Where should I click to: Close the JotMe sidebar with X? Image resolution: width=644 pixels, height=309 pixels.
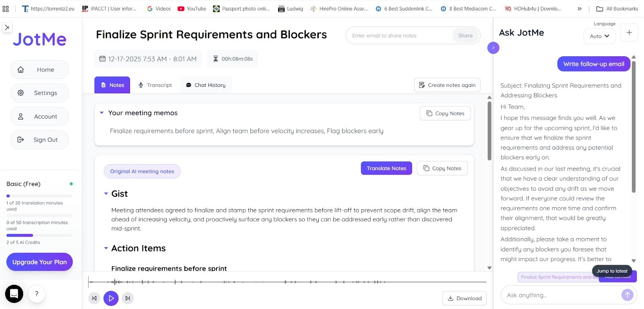point(7,27)
